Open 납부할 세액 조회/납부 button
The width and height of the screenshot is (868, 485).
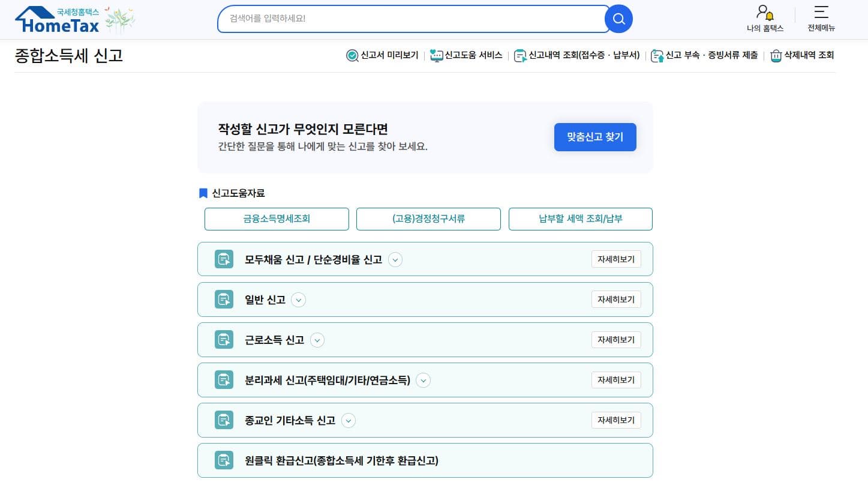(581, 219)
